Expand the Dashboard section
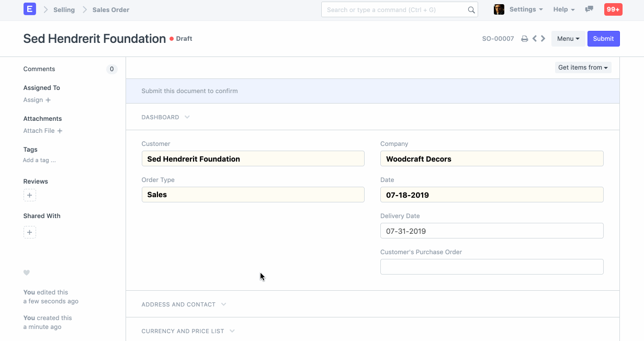 coord(165,117)
